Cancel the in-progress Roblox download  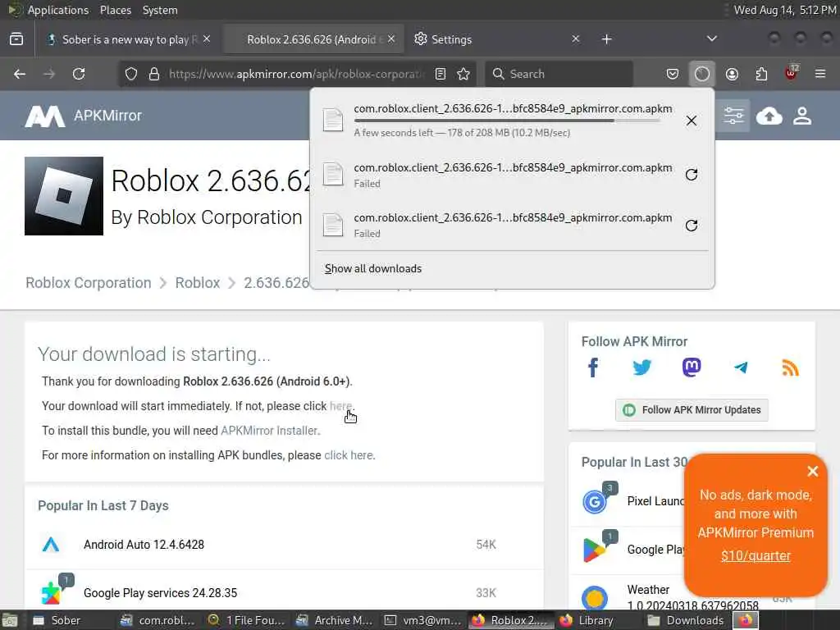click(692, 121)
